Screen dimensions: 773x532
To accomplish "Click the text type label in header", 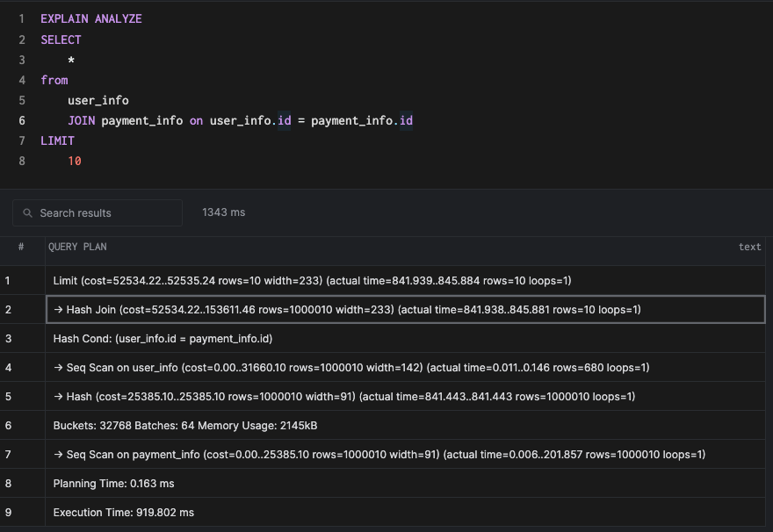I will (x=749, y=247).
